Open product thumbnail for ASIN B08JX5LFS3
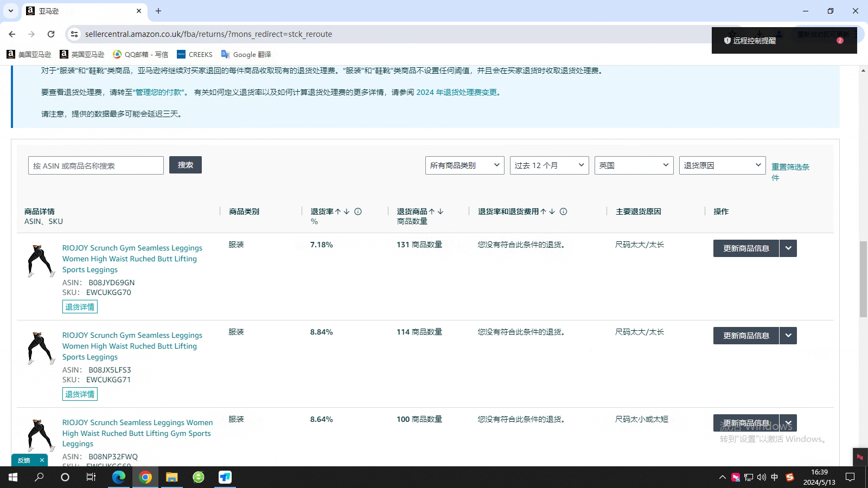Image resolution: width=868 pixels, height=488 pixels. 41,348
